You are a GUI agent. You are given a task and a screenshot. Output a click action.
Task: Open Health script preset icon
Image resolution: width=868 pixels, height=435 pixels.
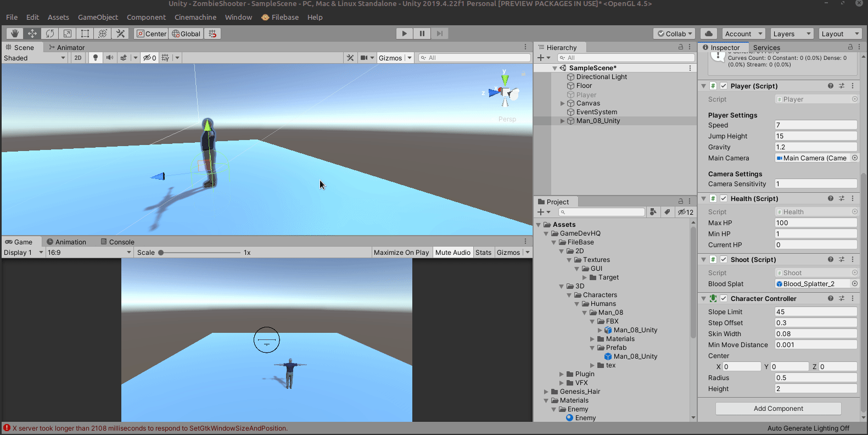click(842, 198)
